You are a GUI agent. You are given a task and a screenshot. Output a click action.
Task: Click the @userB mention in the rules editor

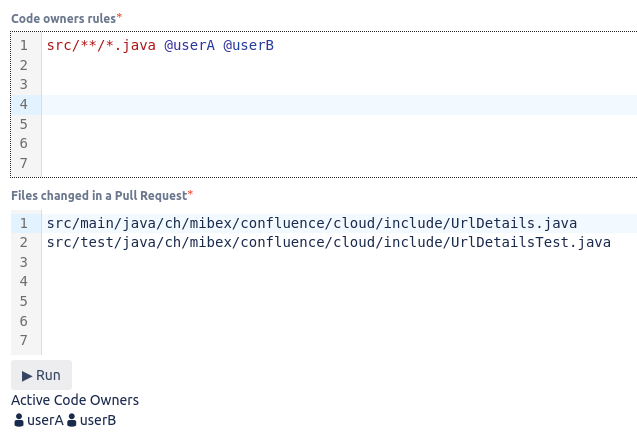pos(248,45)
